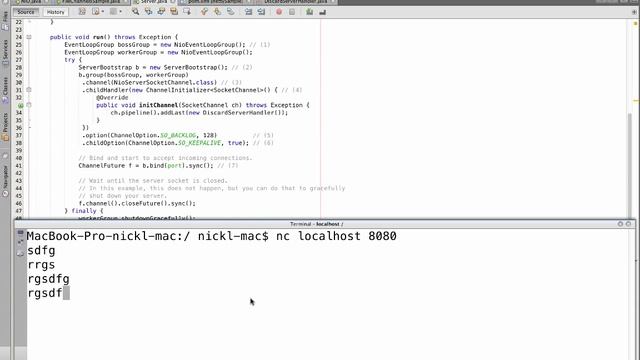
Task: Click the Comment lines toolbar icon
Action: pos(309,12)
